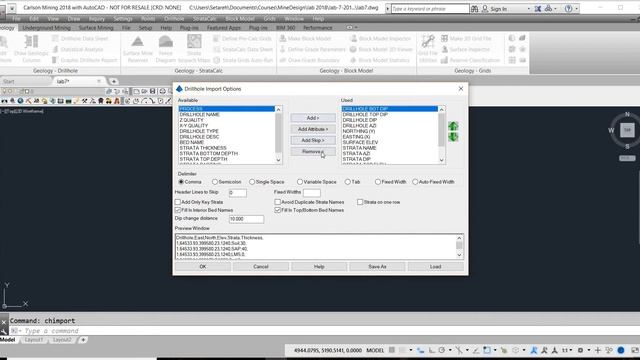
Task: Switch to the Start drawing tab
Action: 9,81
